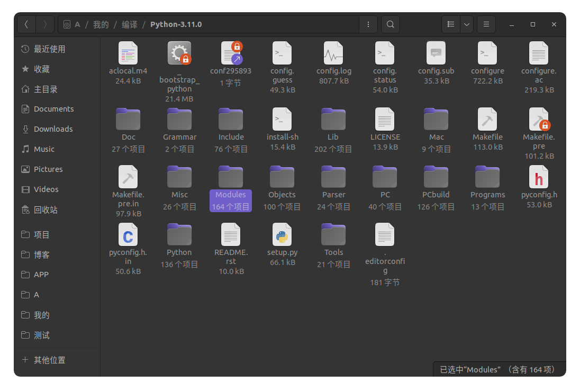
Task: Open the Parser folder
Action: (x=333, y=177)
